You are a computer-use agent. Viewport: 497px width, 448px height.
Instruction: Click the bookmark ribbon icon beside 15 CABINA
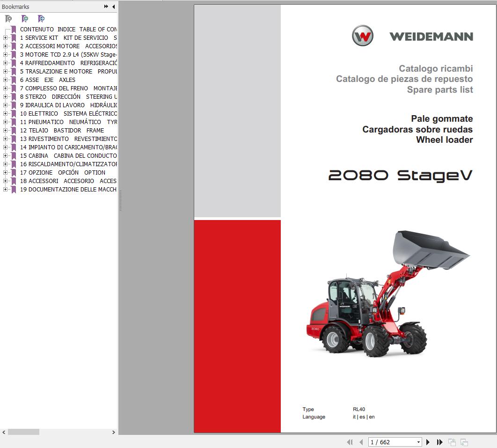pyautogui.click(x=14, y=156)
